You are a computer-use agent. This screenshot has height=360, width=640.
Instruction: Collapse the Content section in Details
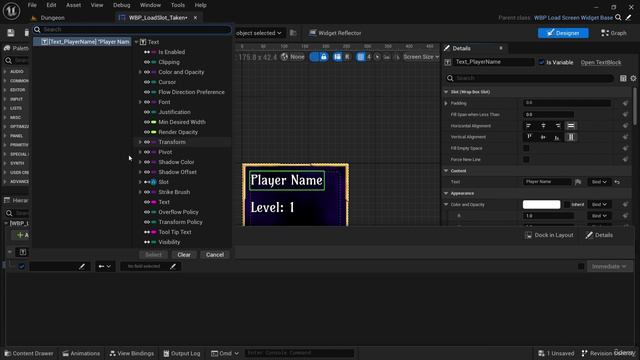coord(446,171)
